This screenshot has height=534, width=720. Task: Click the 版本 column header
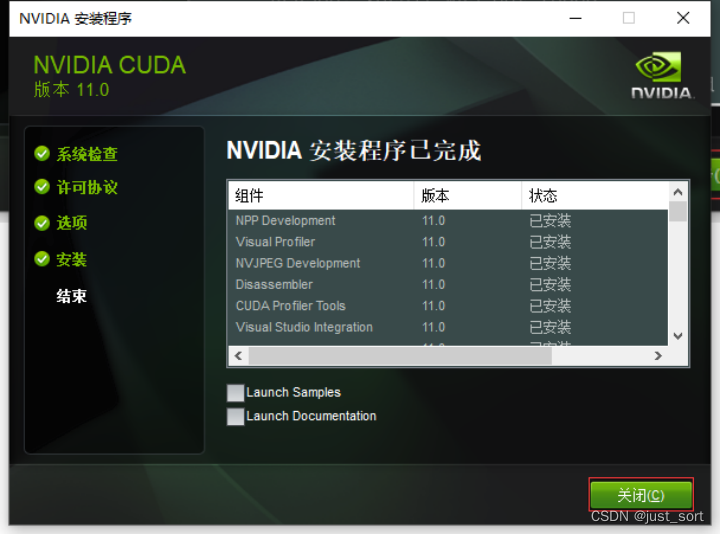467,196
